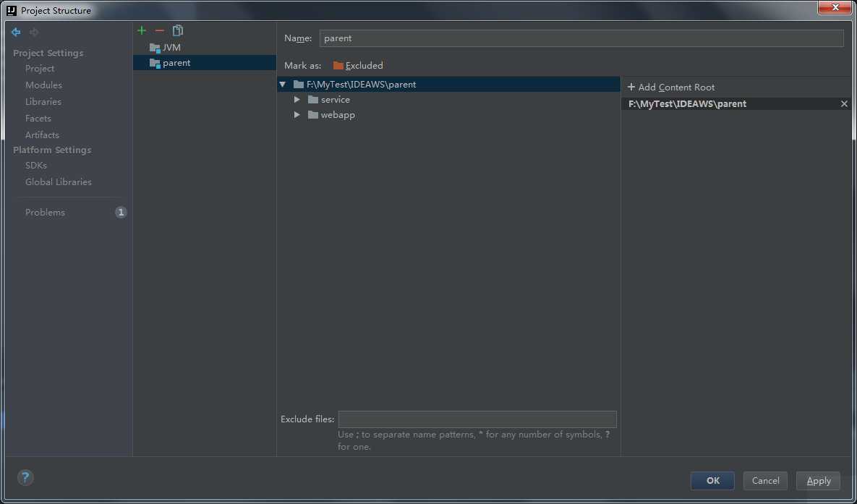857x504 pixels.
Task: Confirm with the OK button
Action: pos(712,480)
